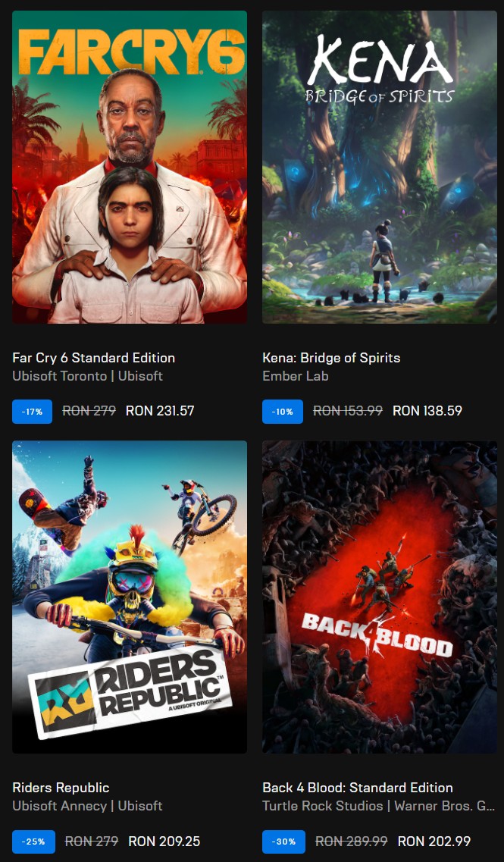This screenshot has width=504, height=862.
Task: Click the Kena: Bridge of Spirits title
Action: 331,358
